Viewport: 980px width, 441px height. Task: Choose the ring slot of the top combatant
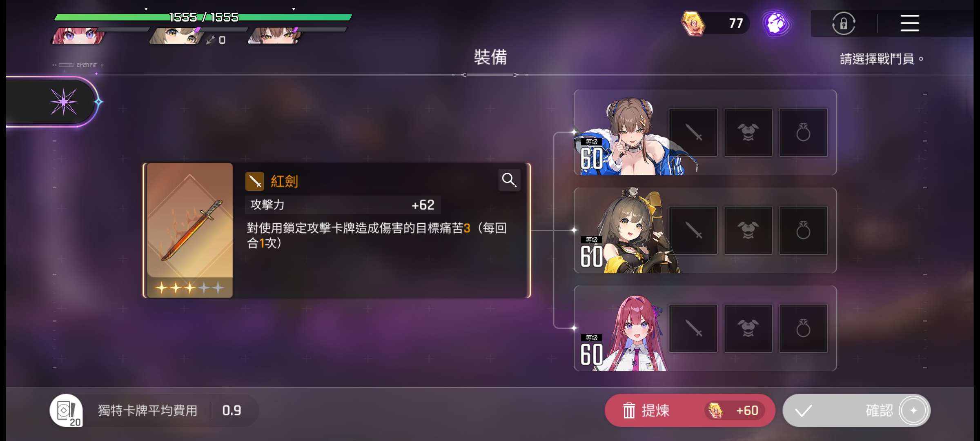(803, 132)
